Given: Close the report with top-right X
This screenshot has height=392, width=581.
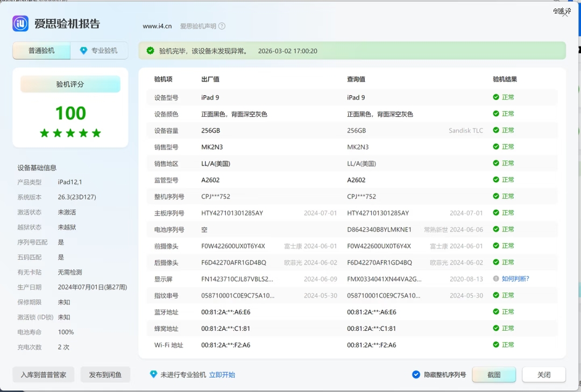Looking at the screenshot, I should click(565, 13).
